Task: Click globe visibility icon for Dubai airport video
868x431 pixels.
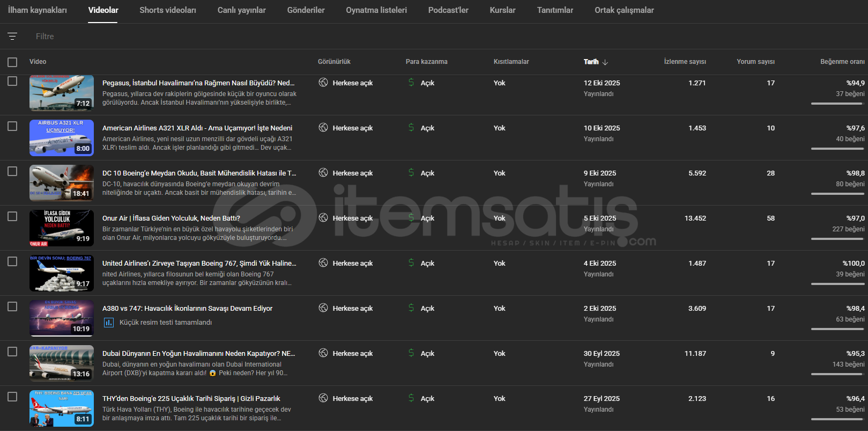Action: click(x=323, y=353)
